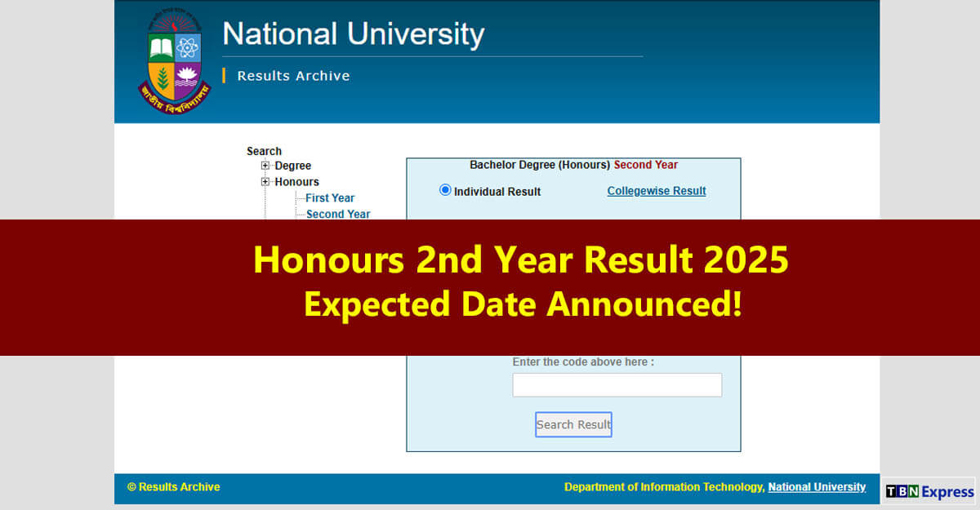Click the 'Enter the code above here' label

click(x=583, y=361)
